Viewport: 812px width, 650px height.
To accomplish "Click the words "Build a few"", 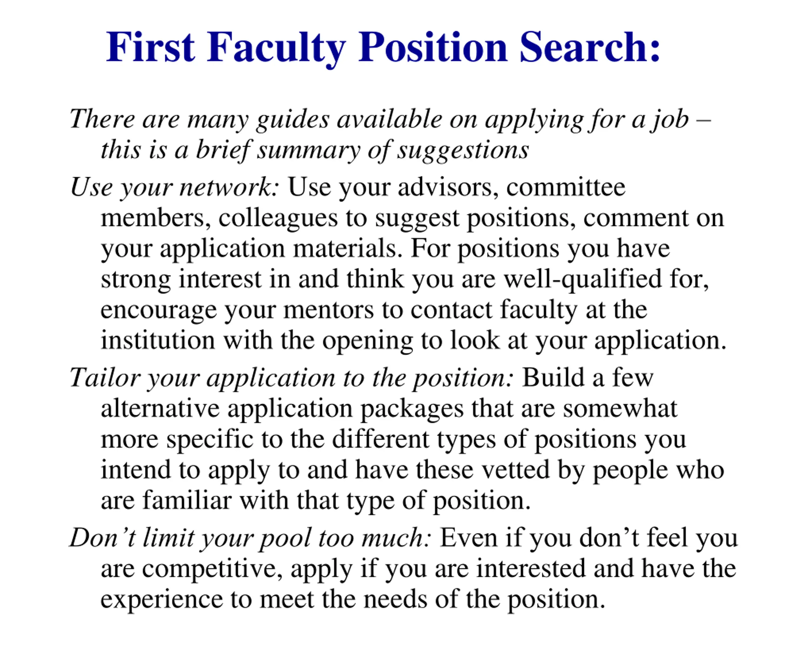I will tap(587, 378).
